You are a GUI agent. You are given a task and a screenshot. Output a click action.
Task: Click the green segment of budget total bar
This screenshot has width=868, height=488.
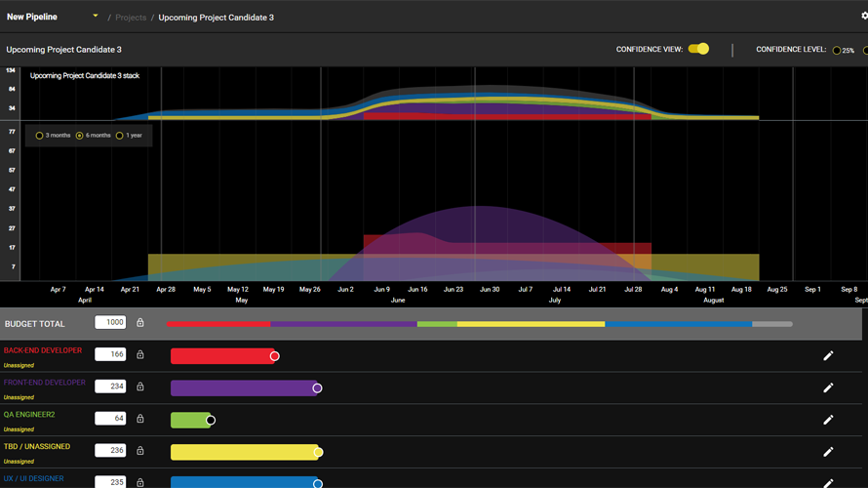(437, 324)
